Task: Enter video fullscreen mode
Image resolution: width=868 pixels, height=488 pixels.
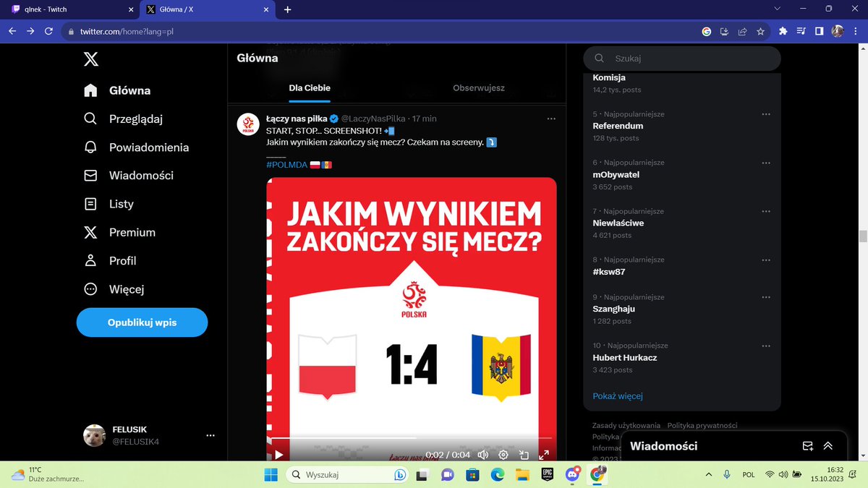Action: pyautogui.click(x=544, y=455)
